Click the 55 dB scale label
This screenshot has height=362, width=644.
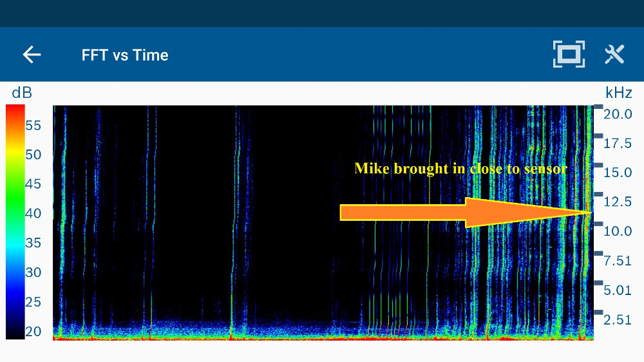(x=33, y=125)
